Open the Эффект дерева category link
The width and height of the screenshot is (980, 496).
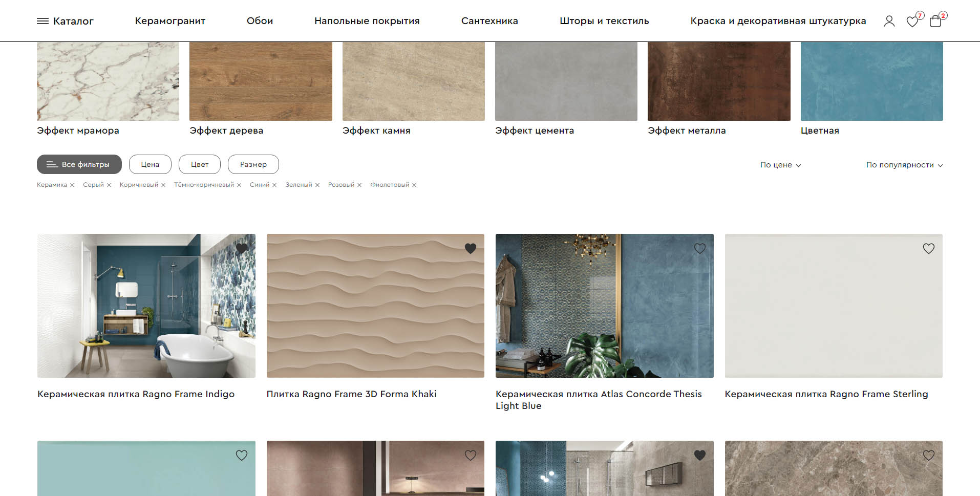(226, 131)
